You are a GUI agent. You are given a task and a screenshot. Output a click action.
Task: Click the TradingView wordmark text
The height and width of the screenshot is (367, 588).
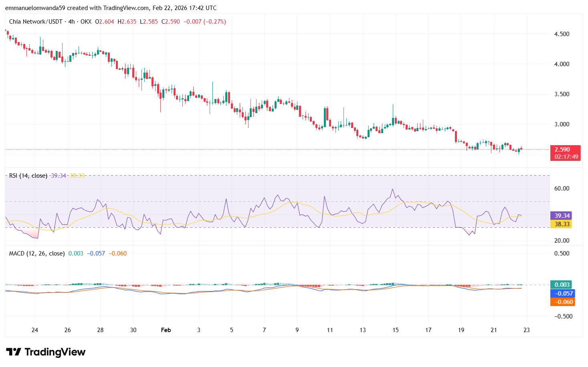tap(55, 352)
